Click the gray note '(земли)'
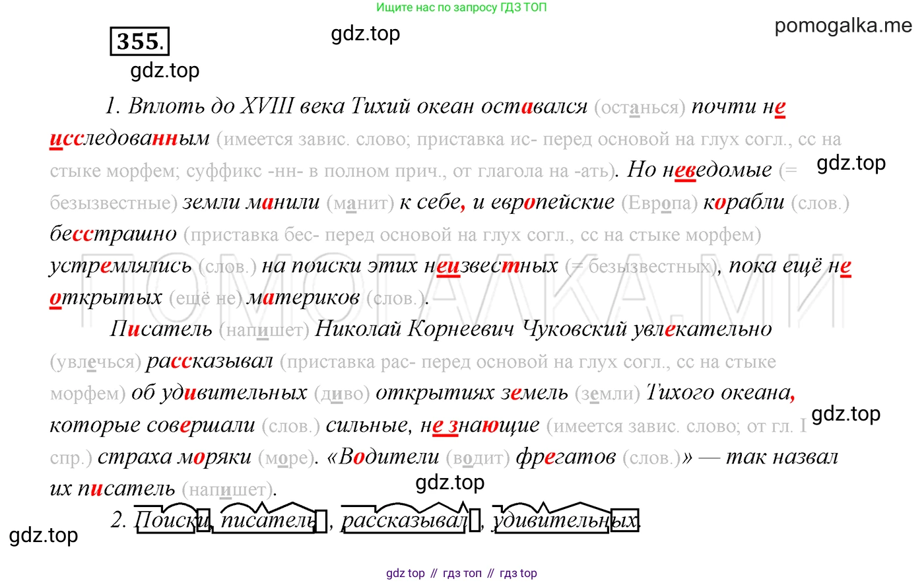 (607, 394)
